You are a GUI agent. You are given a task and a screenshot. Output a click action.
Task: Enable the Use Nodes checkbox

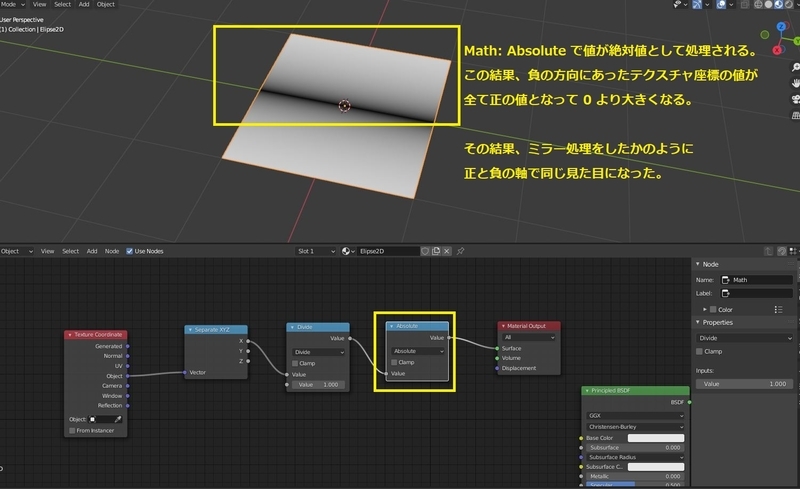(x=130, y=251)
